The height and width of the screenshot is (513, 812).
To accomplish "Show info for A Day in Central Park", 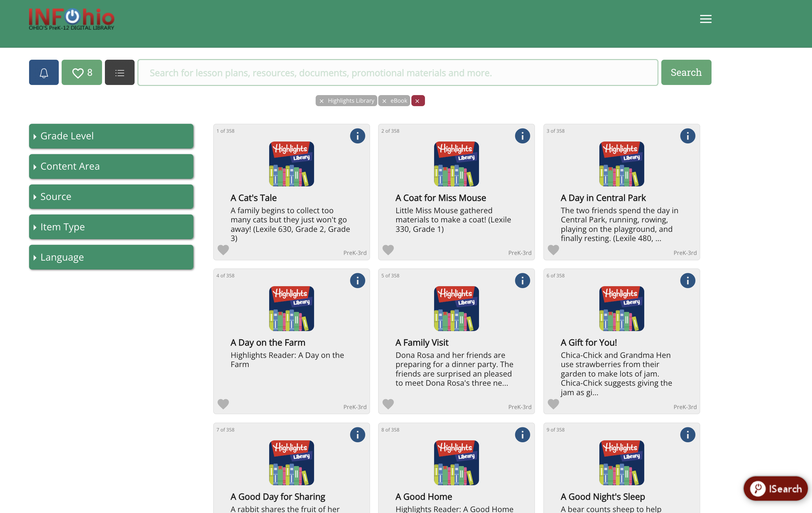I will (x=688, y=136).
